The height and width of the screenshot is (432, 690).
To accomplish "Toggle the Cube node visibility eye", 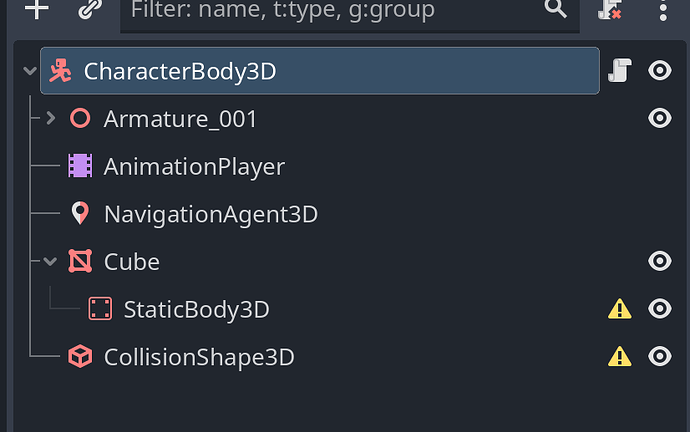I will point(660,261).
